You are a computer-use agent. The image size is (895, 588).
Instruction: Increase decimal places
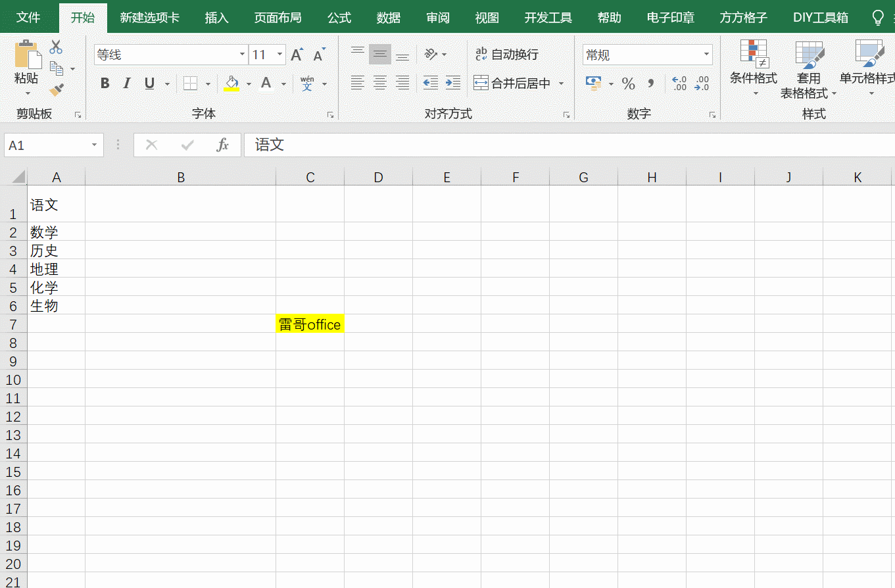point(679,84)
